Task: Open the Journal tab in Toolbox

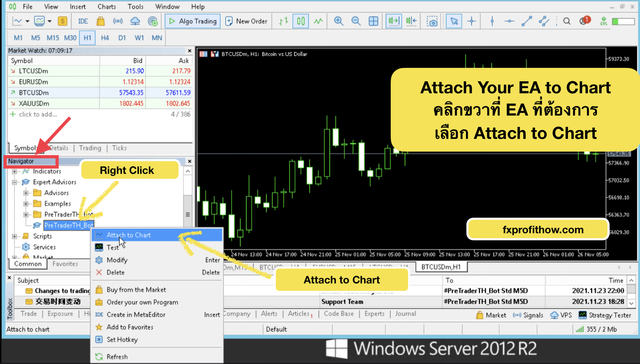Action: point(406,314)
